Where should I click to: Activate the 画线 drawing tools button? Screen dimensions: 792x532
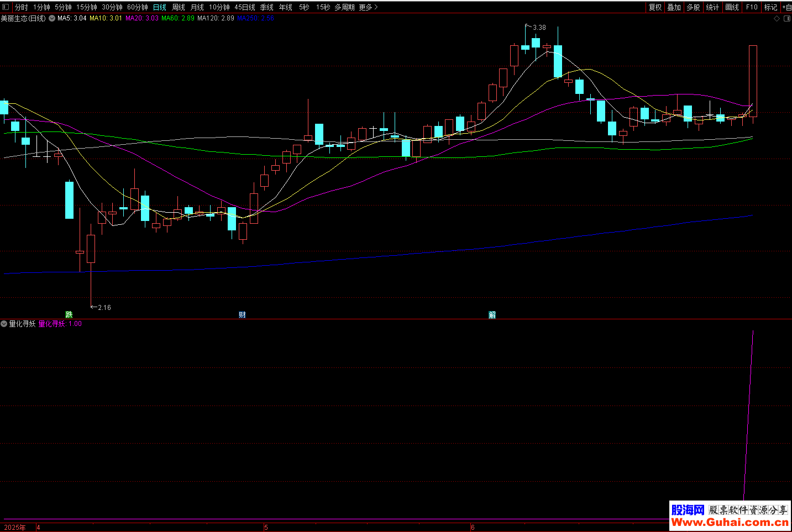click(x=732, y=7)
